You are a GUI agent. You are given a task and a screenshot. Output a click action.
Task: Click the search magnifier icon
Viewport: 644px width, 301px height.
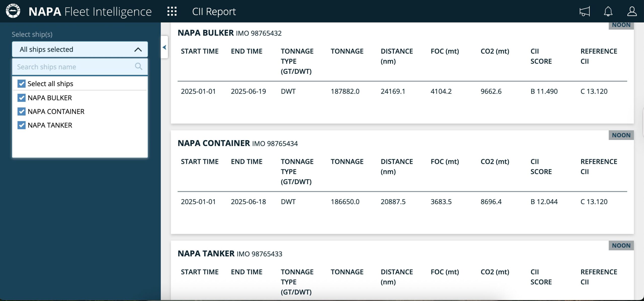[139, 67]
